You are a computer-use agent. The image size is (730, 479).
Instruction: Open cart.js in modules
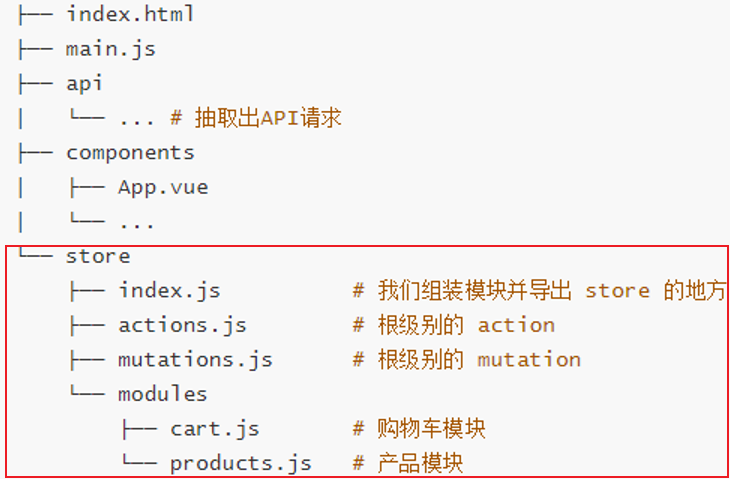coord(214,429)
